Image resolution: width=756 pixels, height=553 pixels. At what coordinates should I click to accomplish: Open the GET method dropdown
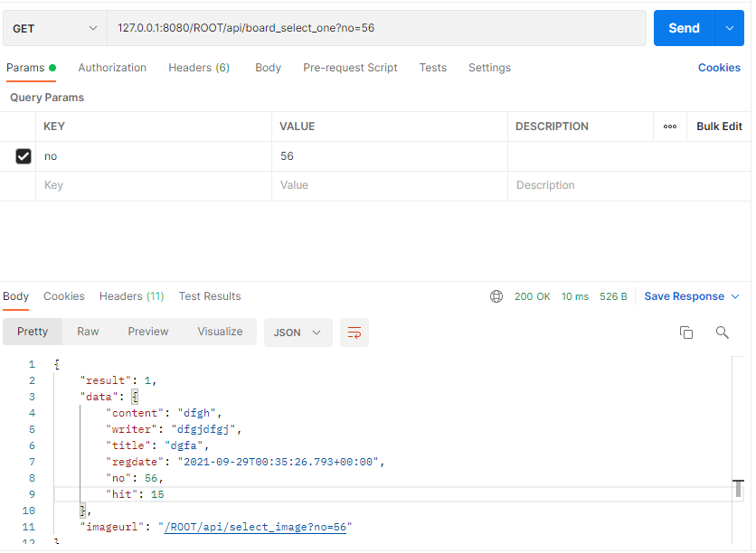click(55, 28)
